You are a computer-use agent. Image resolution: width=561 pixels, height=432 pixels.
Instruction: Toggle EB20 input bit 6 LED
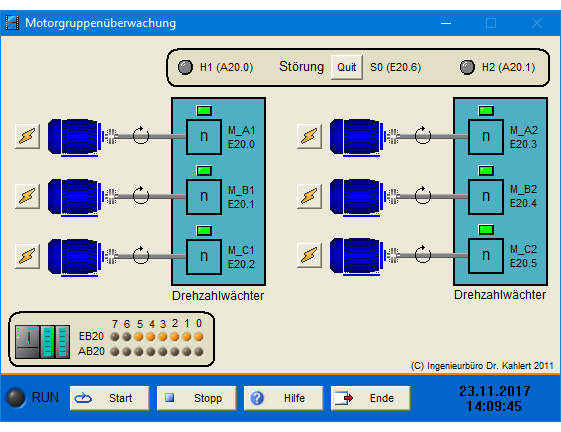(127, 337)
